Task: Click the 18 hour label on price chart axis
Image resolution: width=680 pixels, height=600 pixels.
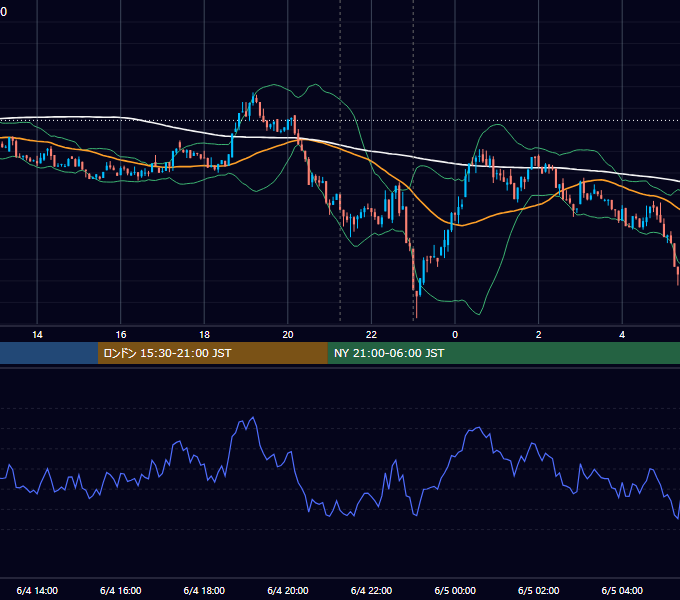Action: point(204,335)
